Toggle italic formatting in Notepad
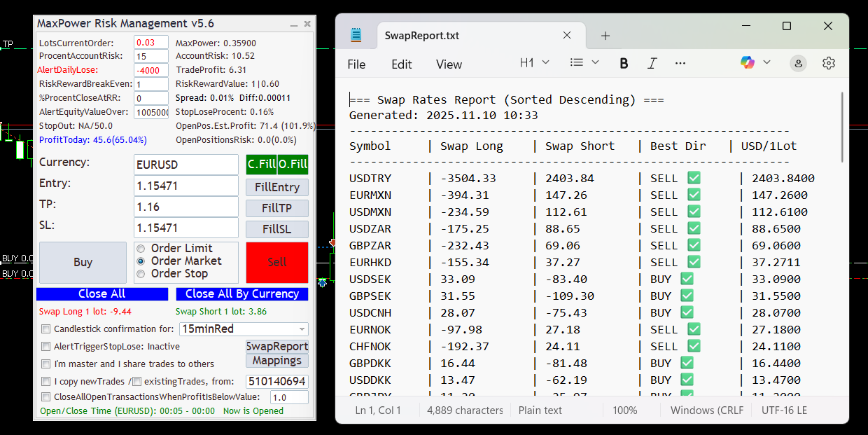 point(652,63)
